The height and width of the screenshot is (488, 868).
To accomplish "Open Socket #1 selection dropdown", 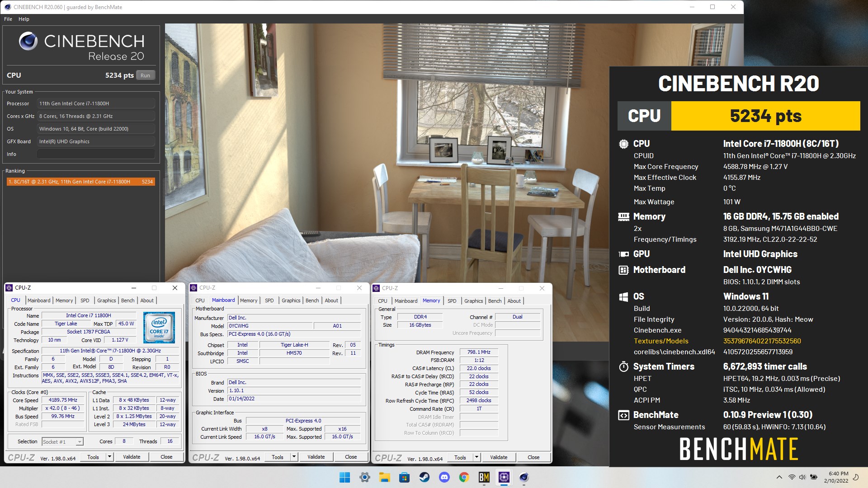I will click(x=62, y=442).
